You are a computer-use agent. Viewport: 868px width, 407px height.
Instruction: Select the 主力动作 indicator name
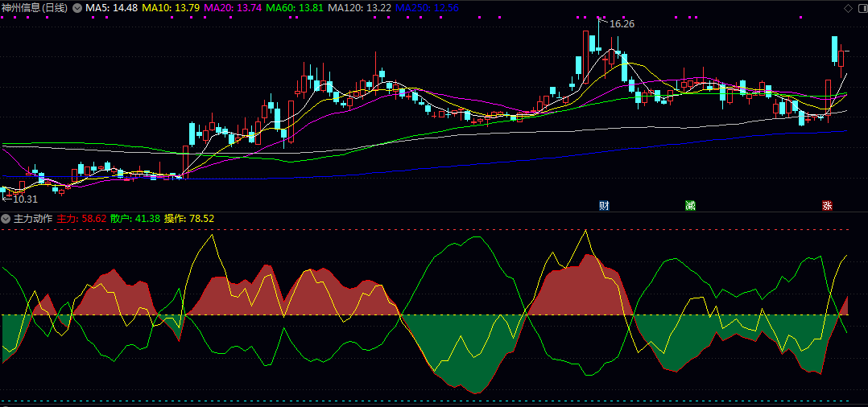point(33,218)
